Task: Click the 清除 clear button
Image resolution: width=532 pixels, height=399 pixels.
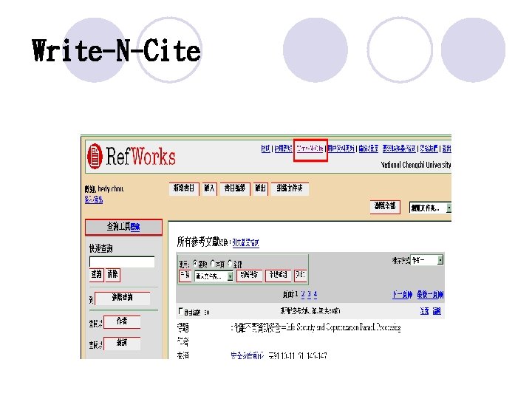Action: 112,274
